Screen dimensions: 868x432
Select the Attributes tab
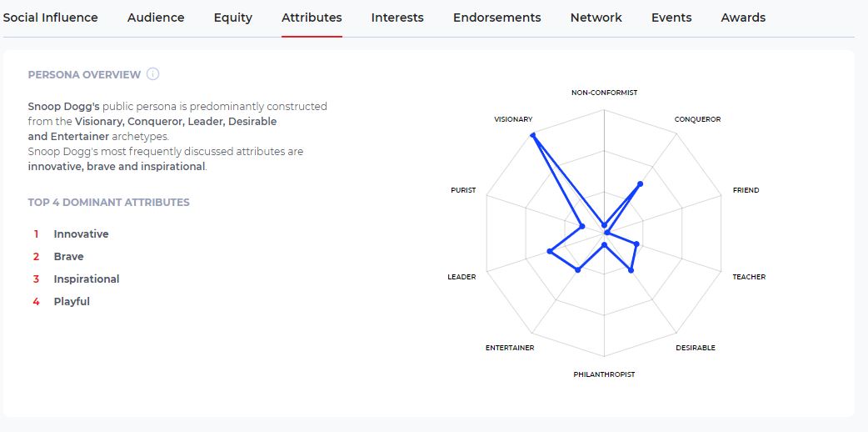point(312,18)
